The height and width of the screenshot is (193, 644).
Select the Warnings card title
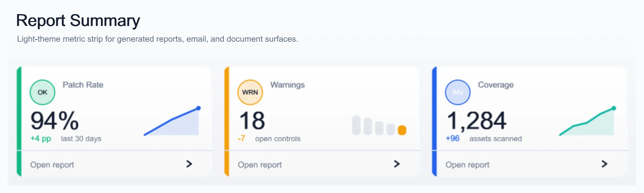[287, 85]
